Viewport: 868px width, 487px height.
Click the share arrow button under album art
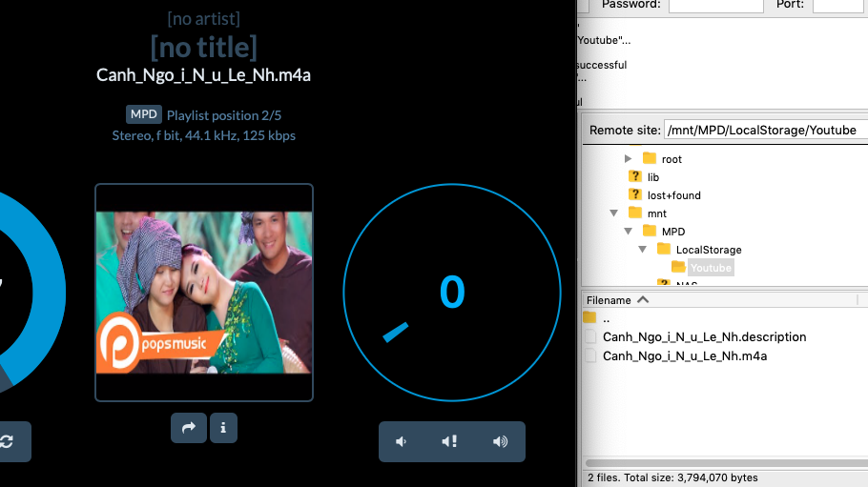tap(189, 428)
